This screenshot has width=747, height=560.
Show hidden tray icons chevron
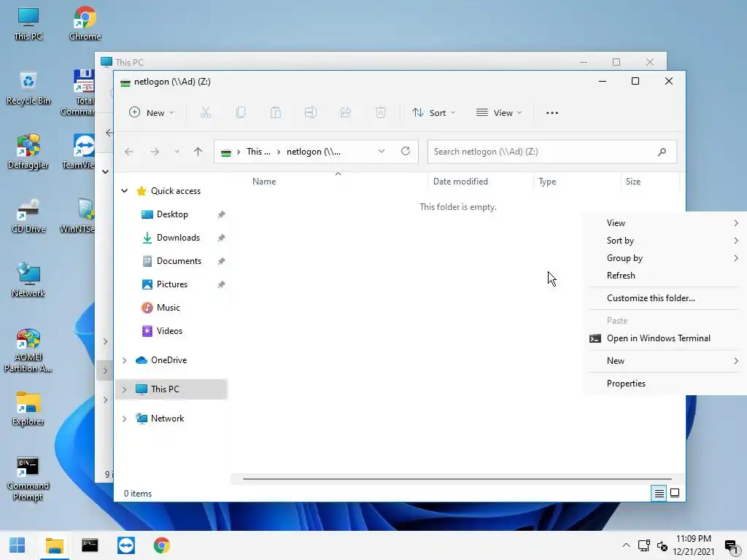pyautogui.click(x=626, y=545)
